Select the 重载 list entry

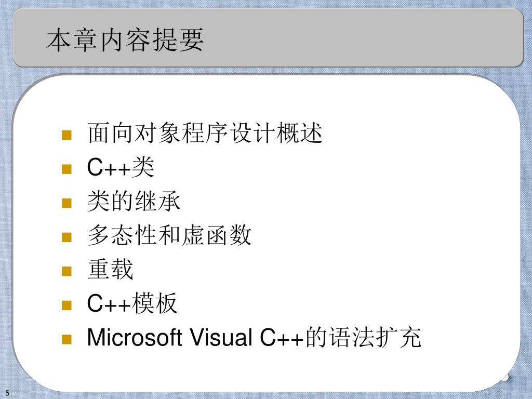click(110, 270)
